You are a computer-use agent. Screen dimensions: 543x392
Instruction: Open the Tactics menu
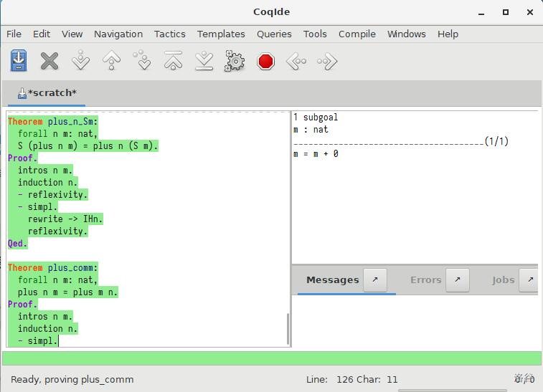point(169,34)
